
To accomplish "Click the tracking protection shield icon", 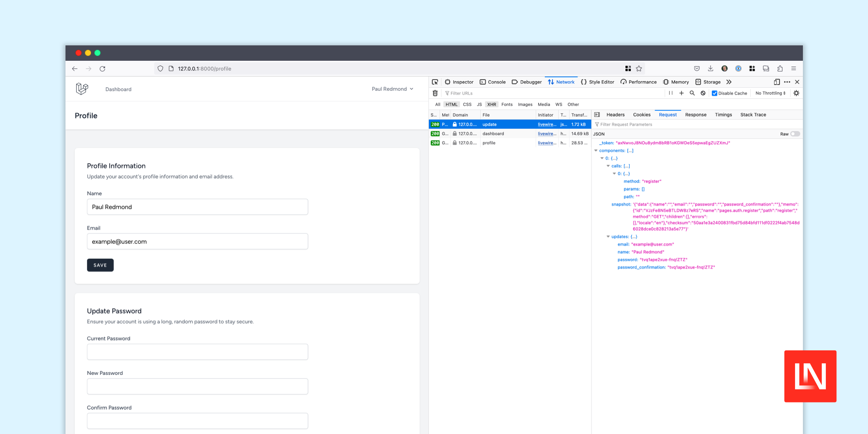I will [x=160, y=69].
